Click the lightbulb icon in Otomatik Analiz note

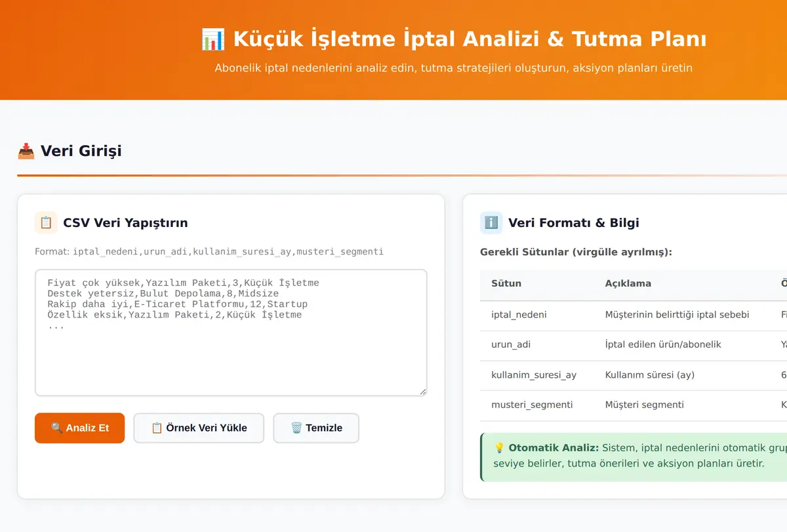tap(499, 447)
